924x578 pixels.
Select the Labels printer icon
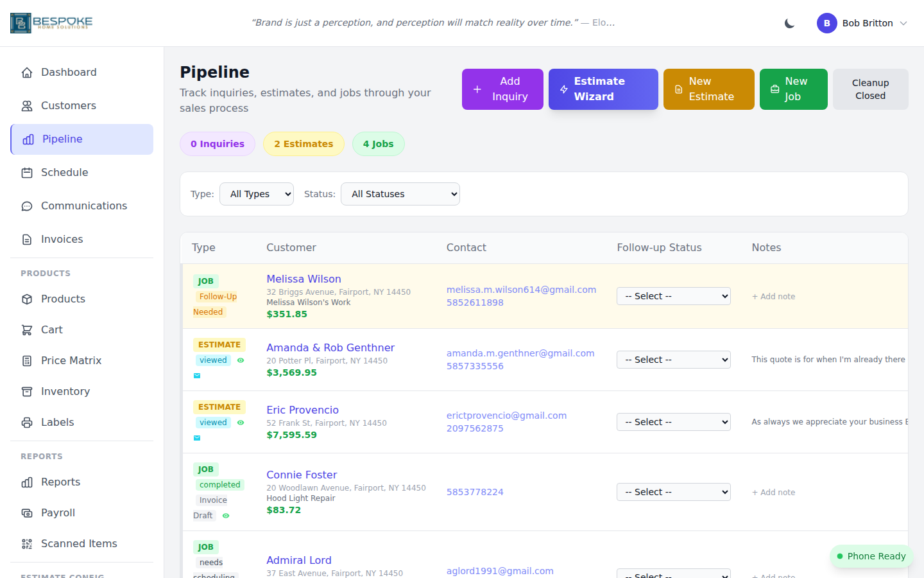tap(26, 422)
